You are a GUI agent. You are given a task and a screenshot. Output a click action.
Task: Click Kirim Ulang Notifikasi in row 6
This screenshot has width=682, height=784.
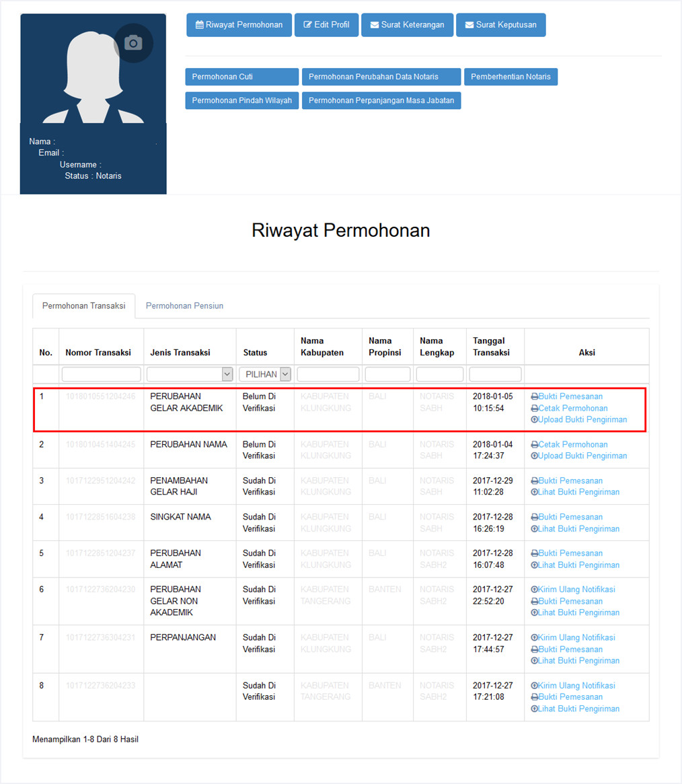tap(576, 590)
